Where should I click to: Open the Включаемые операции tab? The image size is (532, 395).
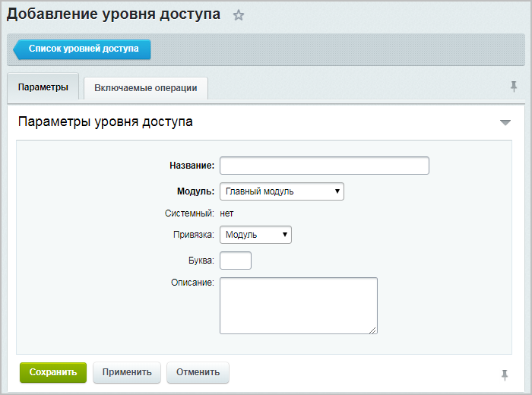tap(146, 88)
